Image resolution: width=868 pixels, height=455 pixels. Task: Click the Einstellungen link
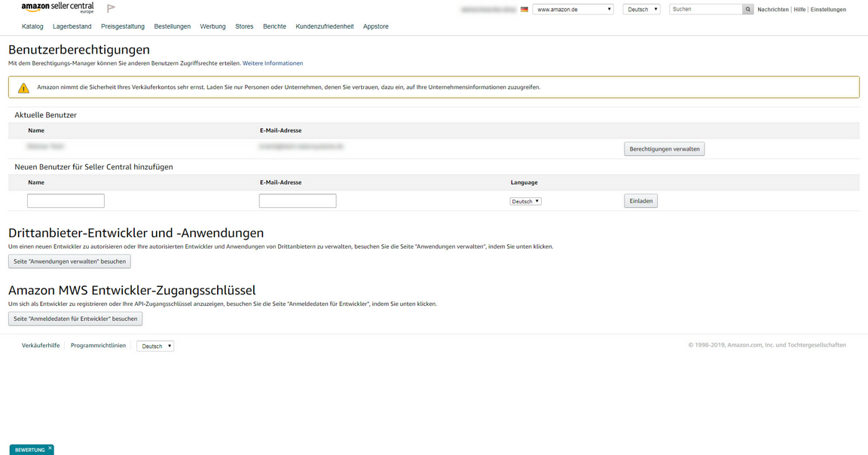(828, 9)
